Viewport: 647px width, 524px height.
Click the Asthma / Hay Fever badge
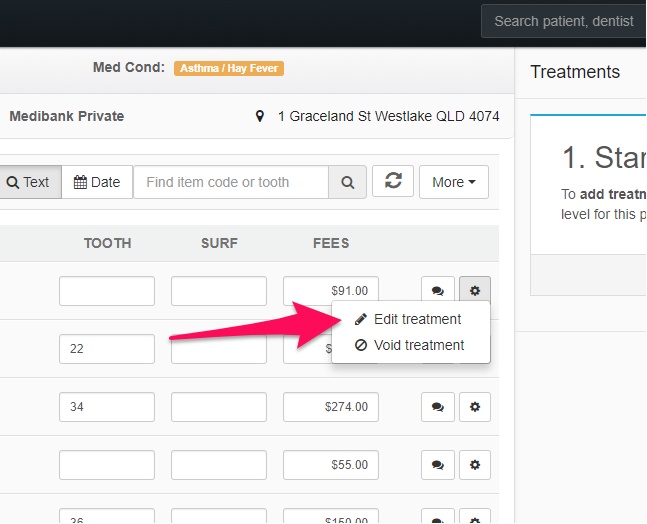point(229,68)
